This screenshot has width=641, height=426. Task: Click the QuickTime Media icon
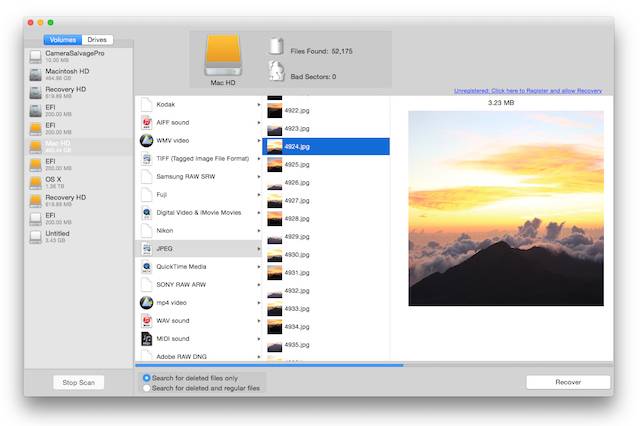pos(146,267)
